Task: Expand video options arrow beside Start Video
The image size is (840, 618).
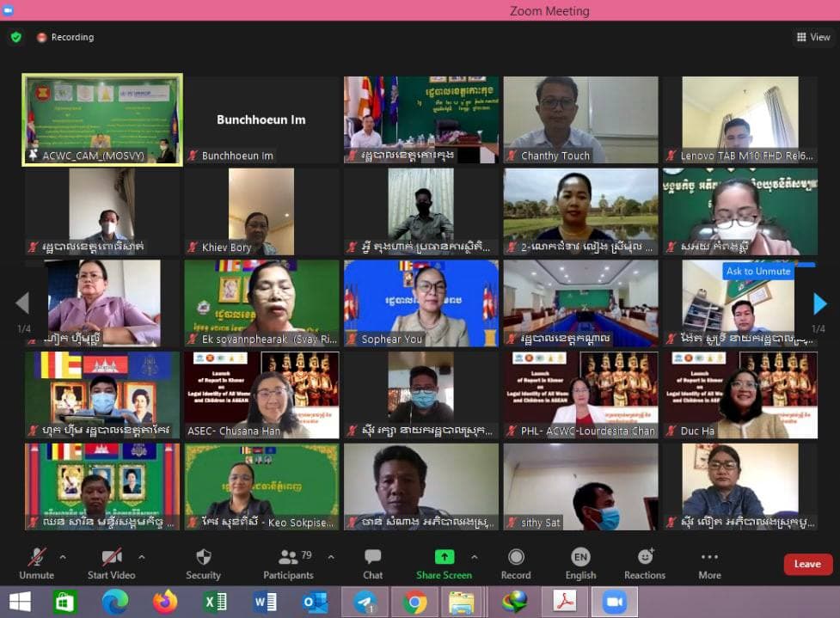Action: [142, 556]
